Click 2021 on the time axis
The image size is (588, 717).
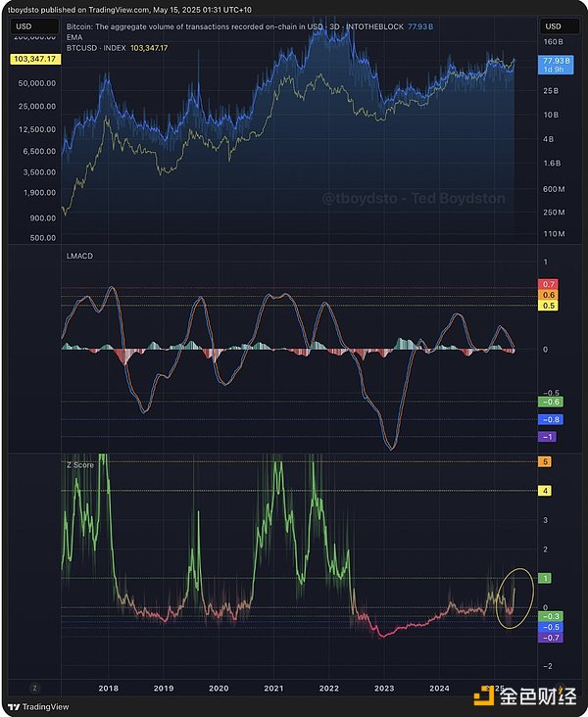[x=273, y=689]
